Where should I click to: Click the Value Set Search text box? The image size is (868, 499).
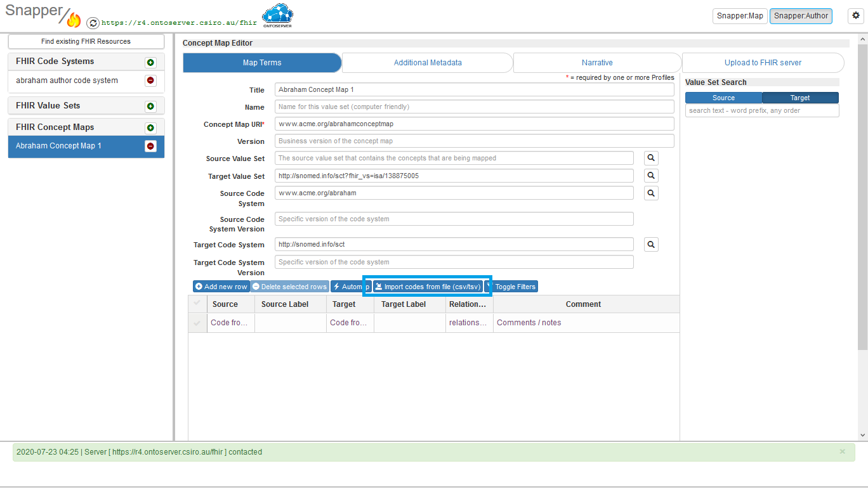coord(762,110)
